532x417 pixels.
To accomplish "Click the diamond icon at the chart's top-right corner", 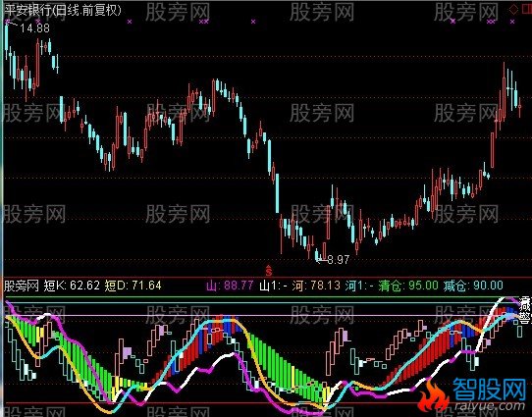I will [514, 10].
